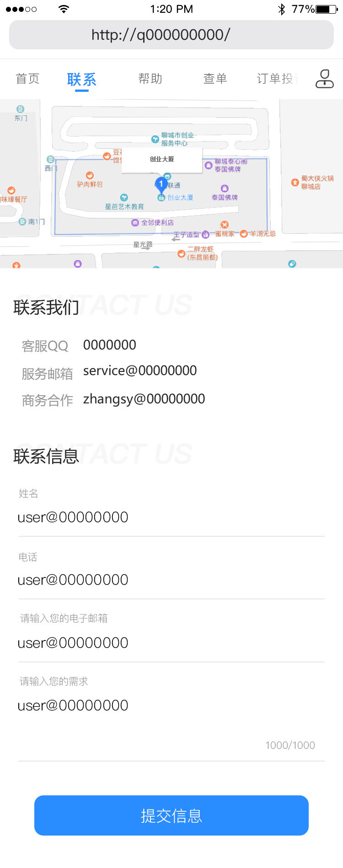
Task: Switch to the 帮助 tab
Action: point(150,79)
